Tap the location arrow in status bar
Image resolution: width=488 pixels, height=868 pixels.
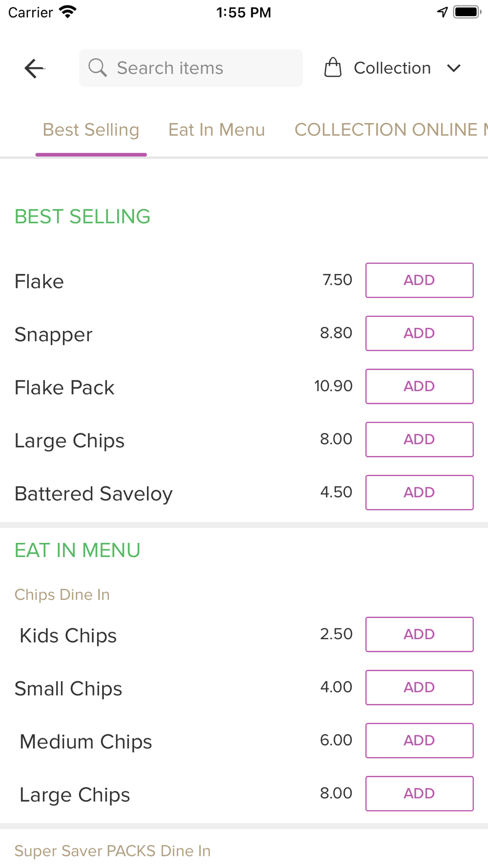(x=442, y=12)
